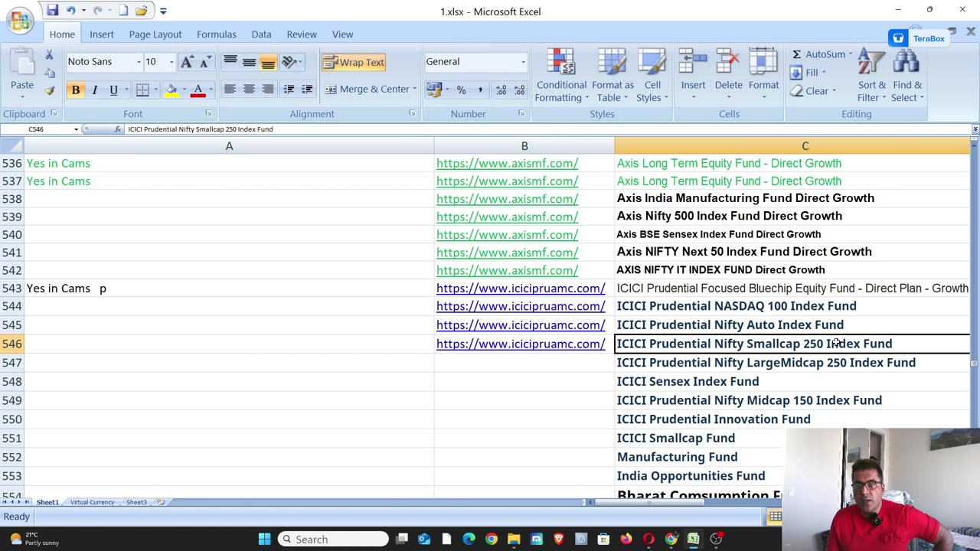Open Format as Table gallery
Viewport: 980px width, 551px height.
tap(612, 75)
